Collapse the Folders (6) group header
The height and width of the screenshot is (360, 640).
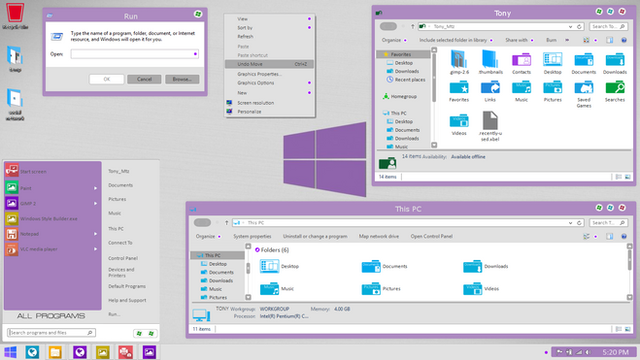(x=257, y=250)
